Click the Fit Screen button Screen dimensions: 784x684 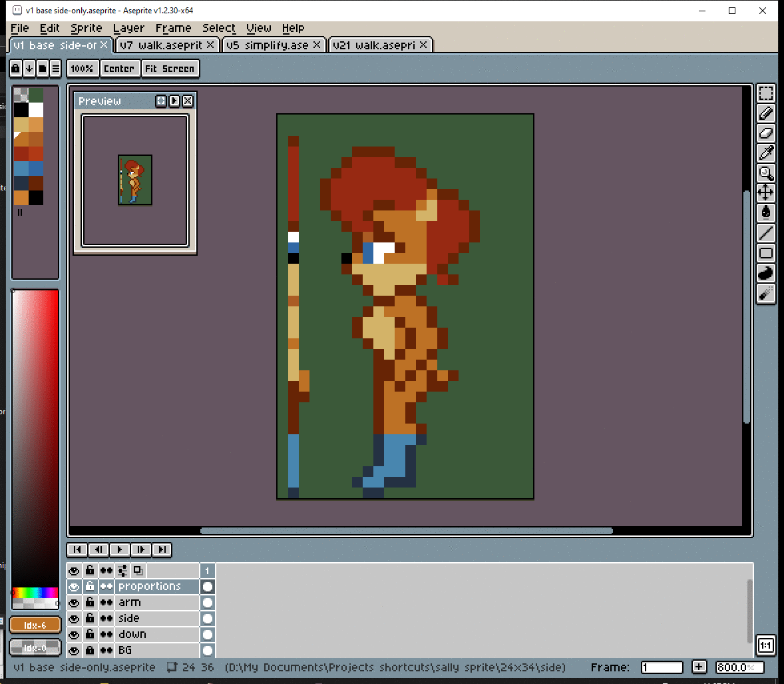click(x=170, y=69)
